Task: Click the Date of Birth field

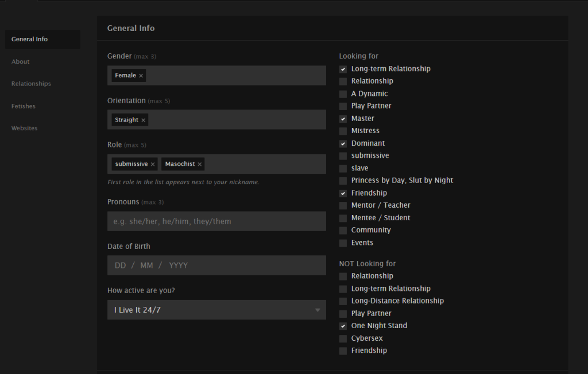Action: pyautogui.click(x=216, y=266)
